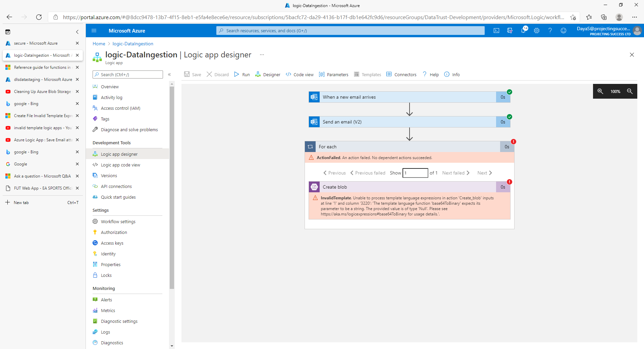Open Activity log menu item
Viewport: 644px width, 349px height.
[x=127, y=97]
